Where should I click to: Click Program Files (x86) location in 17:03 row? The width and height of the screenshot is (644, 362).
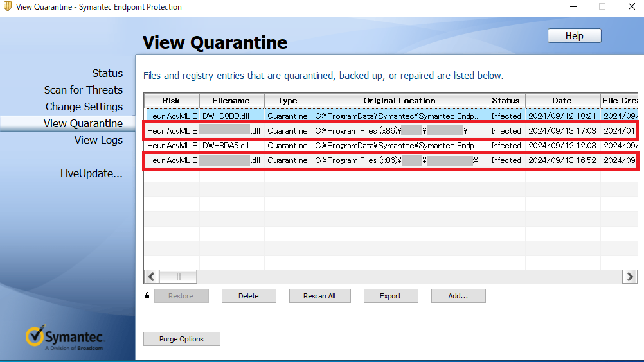click(391, 131)
